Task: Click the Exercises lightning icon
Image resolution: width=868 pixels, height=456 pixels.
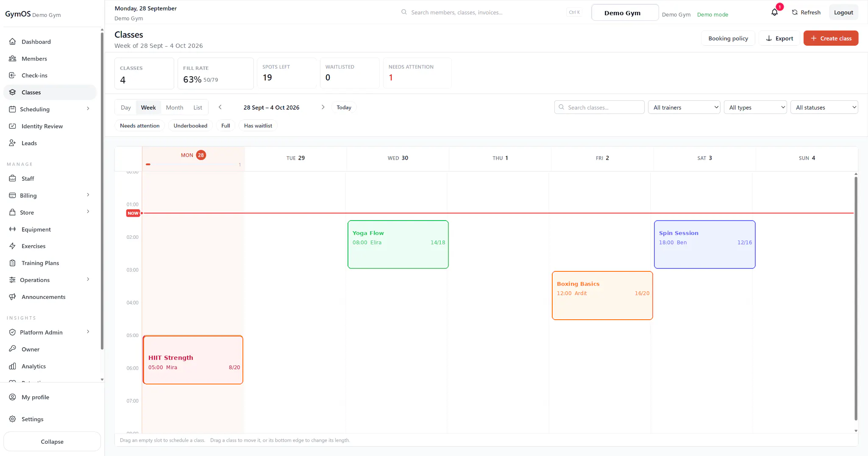Action: tap(13, 246)
